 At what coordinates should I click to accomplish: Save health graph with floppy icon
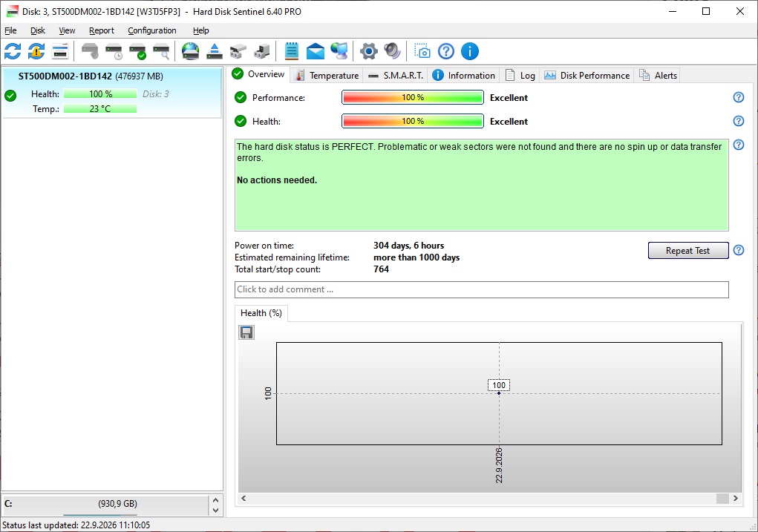246,332
